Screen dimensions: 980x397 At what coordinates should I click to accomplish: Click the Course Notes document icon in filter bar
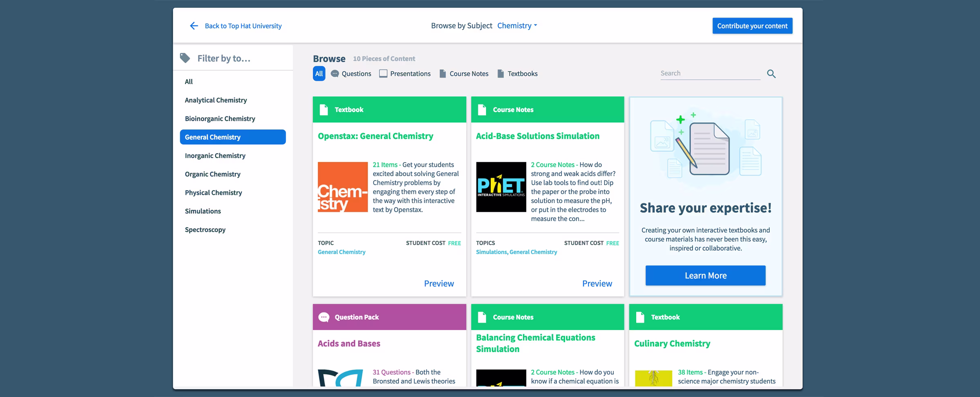443,74
